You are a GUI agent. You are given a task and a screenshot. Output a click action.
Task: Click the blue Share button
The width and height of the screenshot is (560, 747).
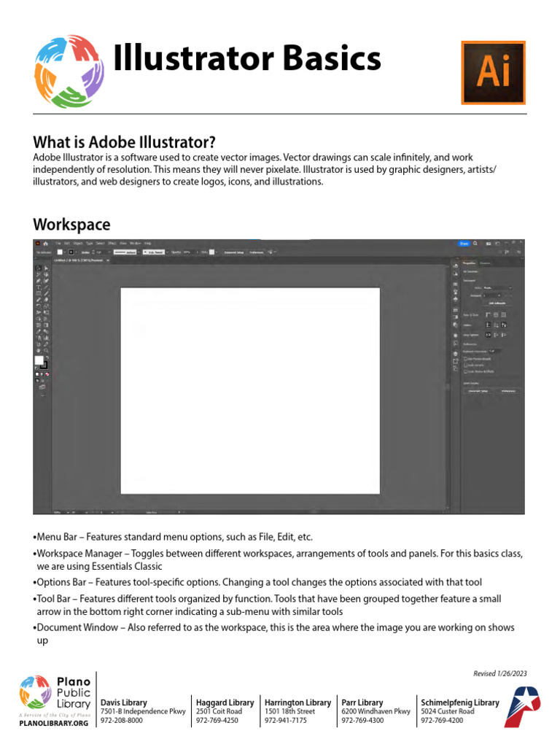(464, 244)
